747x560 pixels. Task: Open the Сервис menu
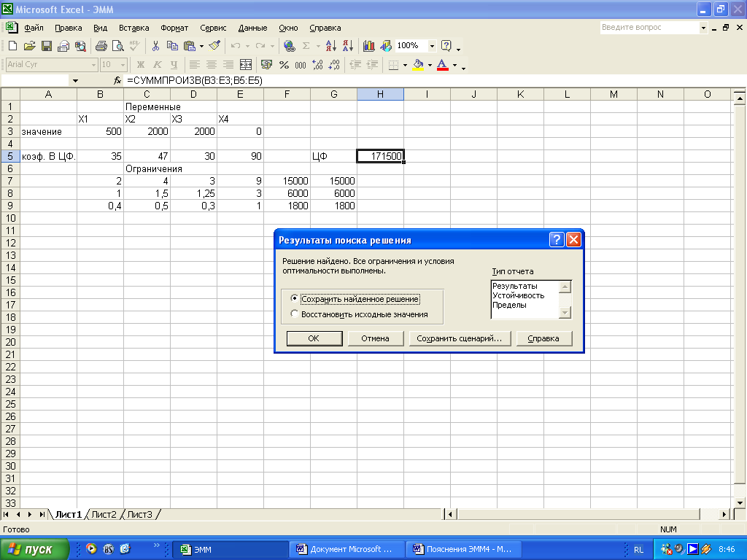pos(213,28)
